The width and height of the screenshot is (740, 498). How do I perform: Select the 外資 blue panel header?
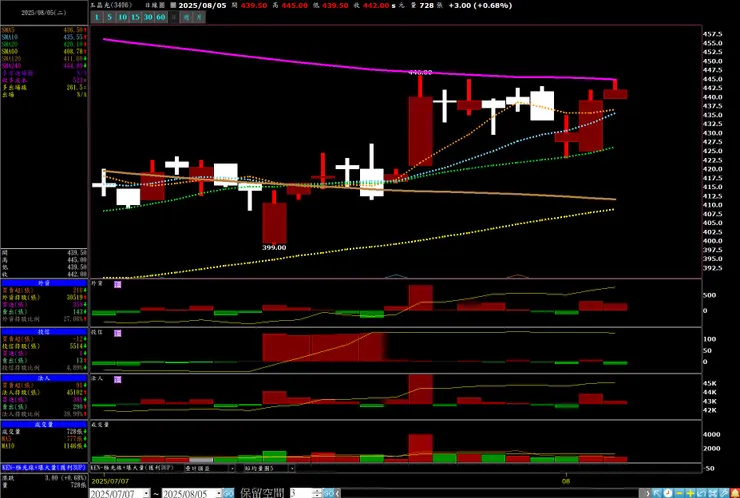click(44, 283)
